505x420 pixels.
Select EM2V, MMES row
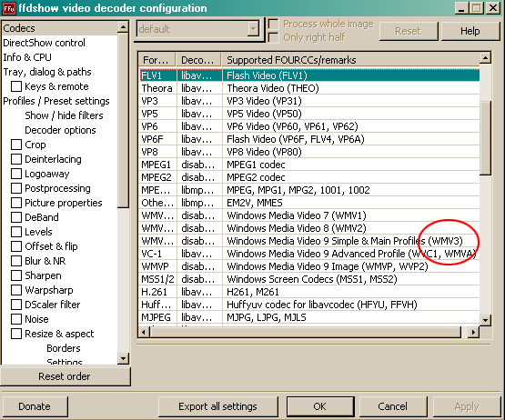point(309,203)
